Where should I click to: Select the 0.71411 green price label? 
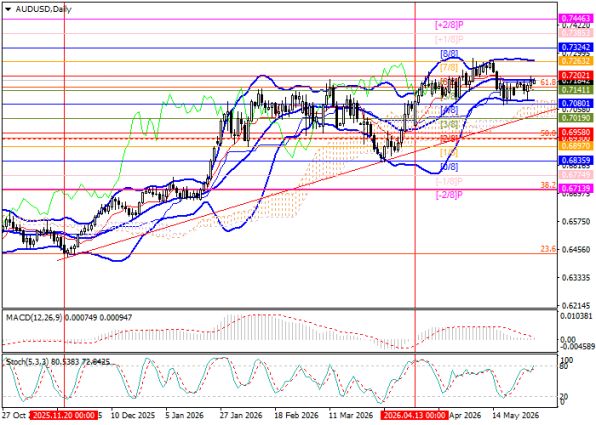tap(576, 90)
